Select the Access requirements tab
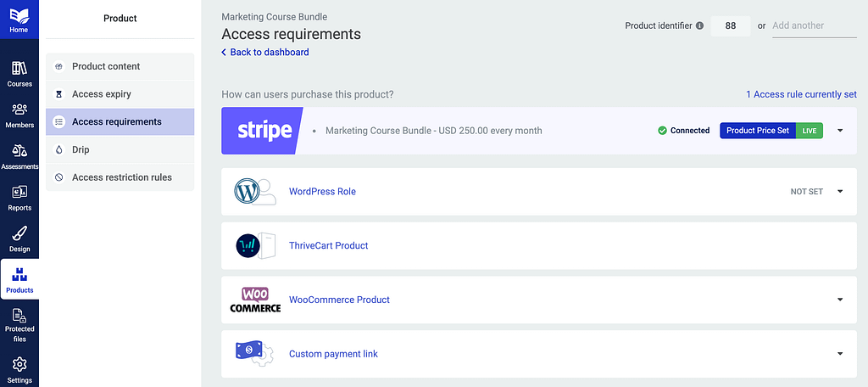The image size is (868, 387). pos(120,122)
